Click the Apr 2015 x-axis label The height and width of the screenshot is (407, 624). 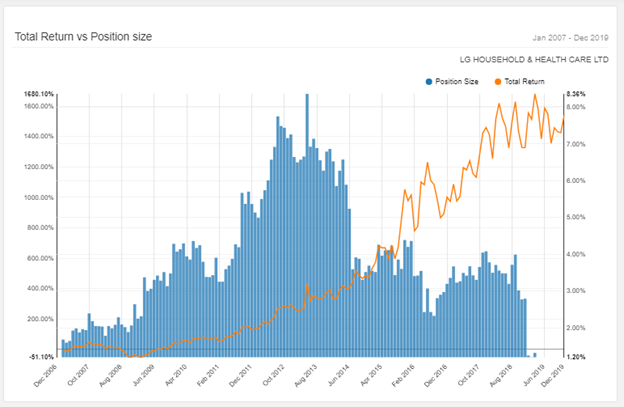371,375
